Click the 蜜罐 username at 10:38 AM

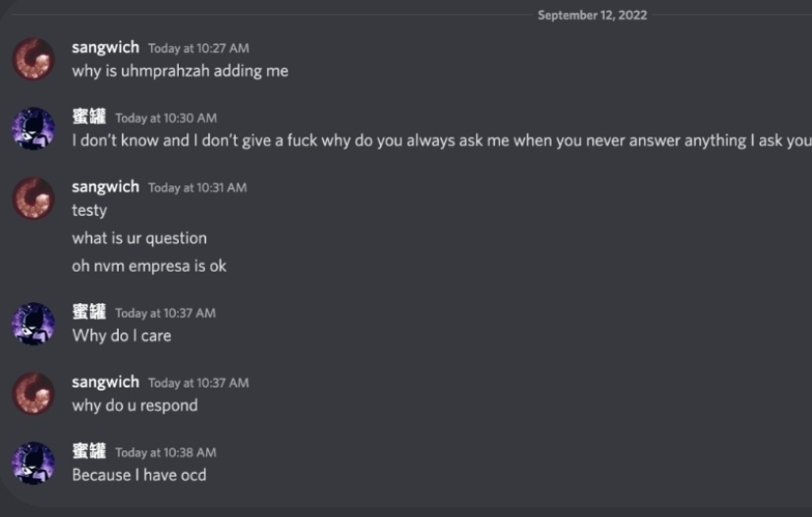pos(88,451)
